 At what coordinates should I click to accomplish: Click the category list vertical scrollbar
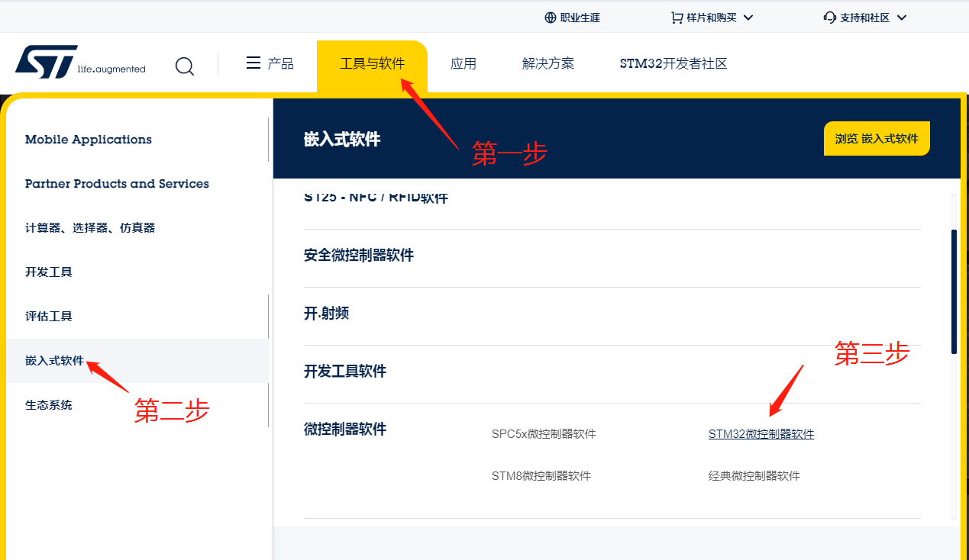[x=954, y=291]
